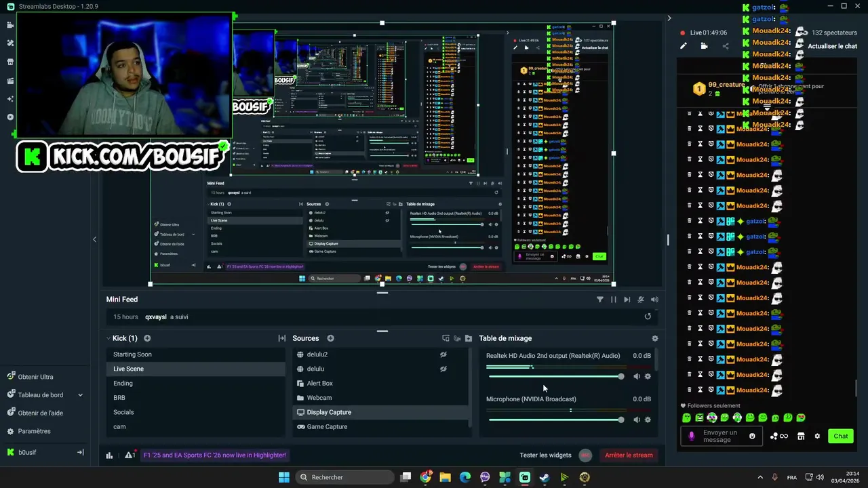The image size is (868, 488).
Task: Toggle the REC recording button
Action: (586, 455)
